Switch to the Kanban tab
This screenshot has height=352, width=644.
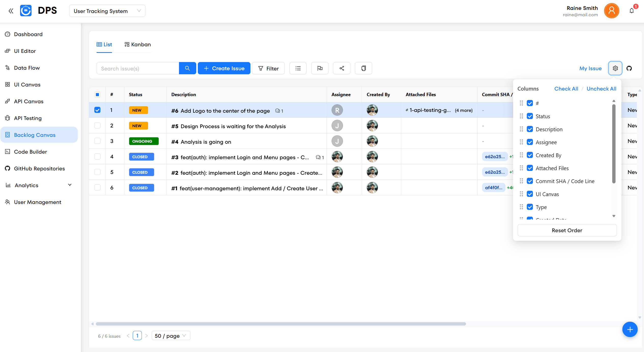pos(138,45)
